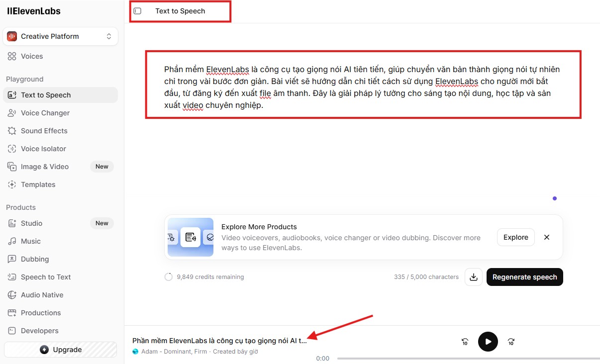Click Regenerate speech
The height and width of the screenshot is (364, 600).
tap(524, 277)
